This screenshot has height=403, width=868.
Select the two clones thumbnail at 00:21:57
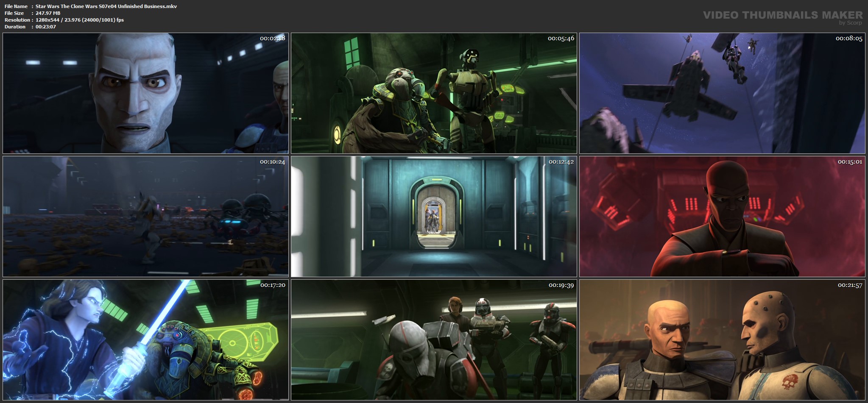click(x=722, y=340)
